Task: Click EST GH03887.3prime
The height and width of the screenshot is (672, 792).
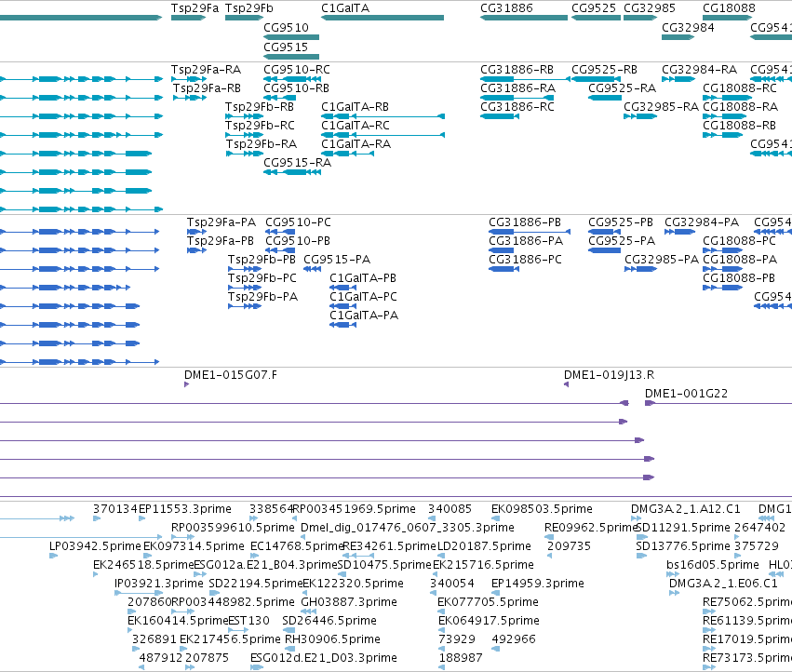Action: 349,602
